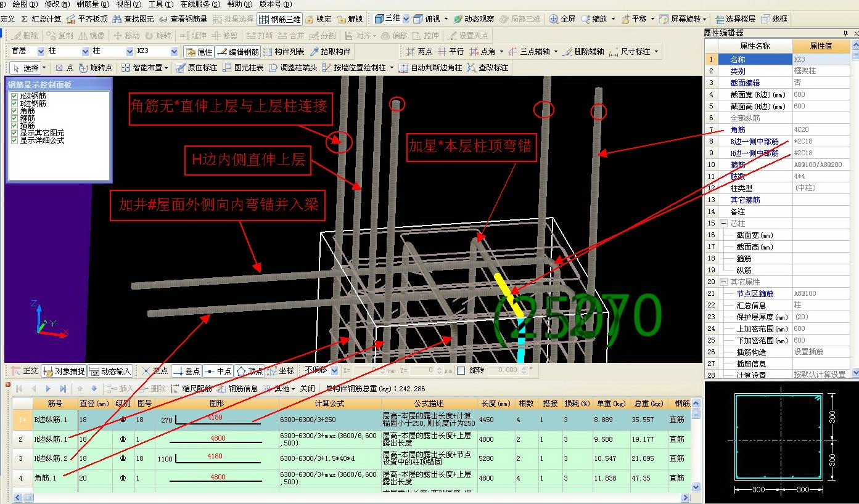Uncheck the 角筋 display checkbox
This screenshot has height=504, width=859.
pyautogui.click(x=14, y=111)
